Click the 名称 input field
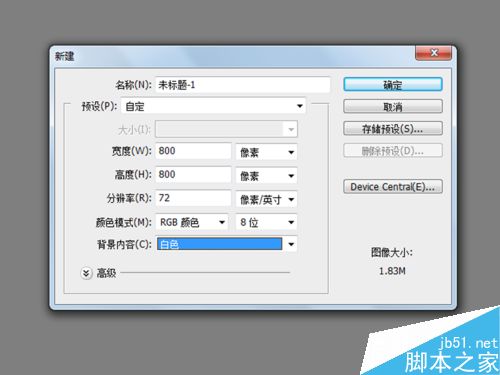This screenshot has height=375, width=500. (243, 85)
